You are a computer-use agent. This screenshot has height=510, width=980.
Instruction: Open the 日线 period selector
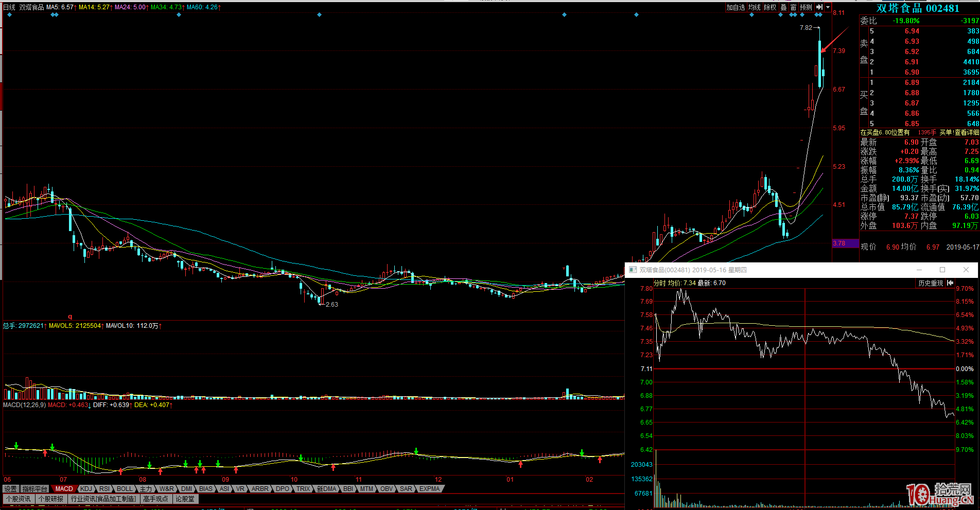click(x=9, y=7)
